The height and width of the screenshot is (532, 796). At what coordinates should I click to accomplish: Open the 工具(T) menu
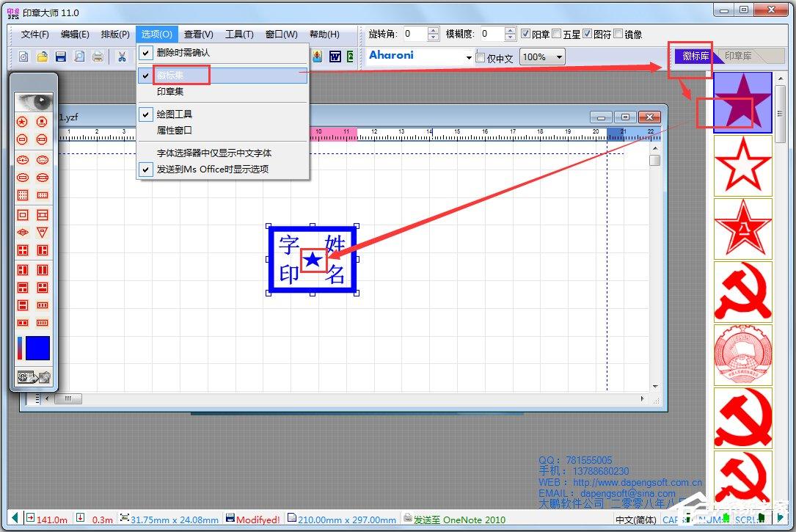tap(240, 34)
